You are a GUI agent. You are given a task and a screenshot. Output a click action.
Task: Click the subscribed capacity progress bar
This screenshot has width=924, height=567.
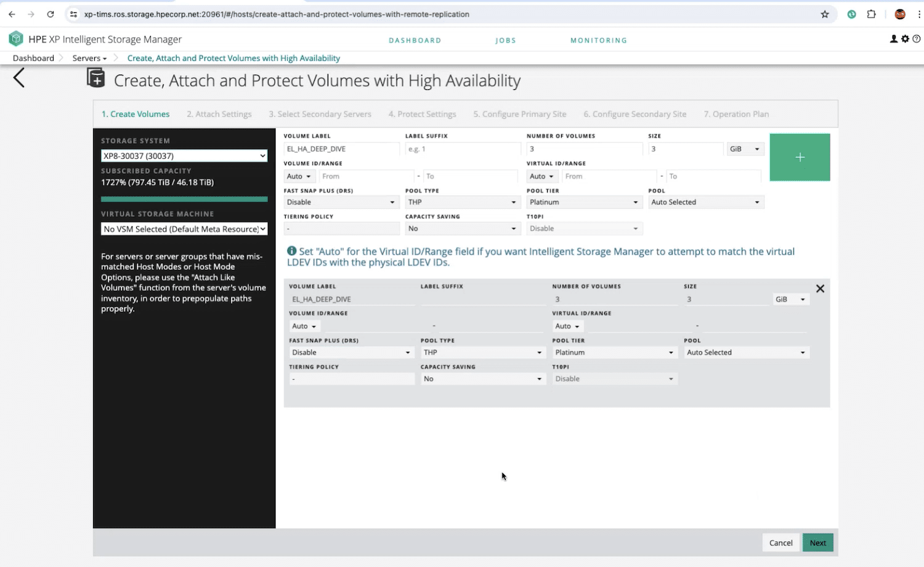coord(184,199)
